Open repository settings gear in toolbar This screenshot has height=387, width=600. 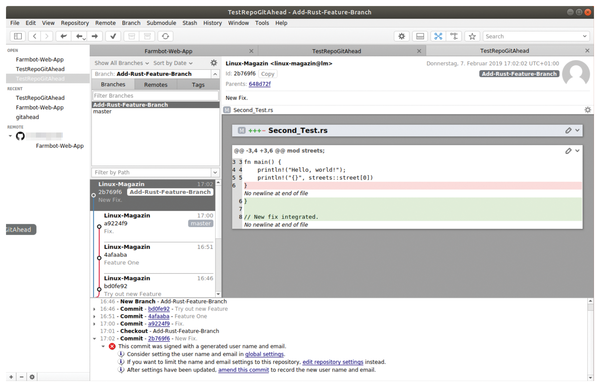tap(401, 36)
